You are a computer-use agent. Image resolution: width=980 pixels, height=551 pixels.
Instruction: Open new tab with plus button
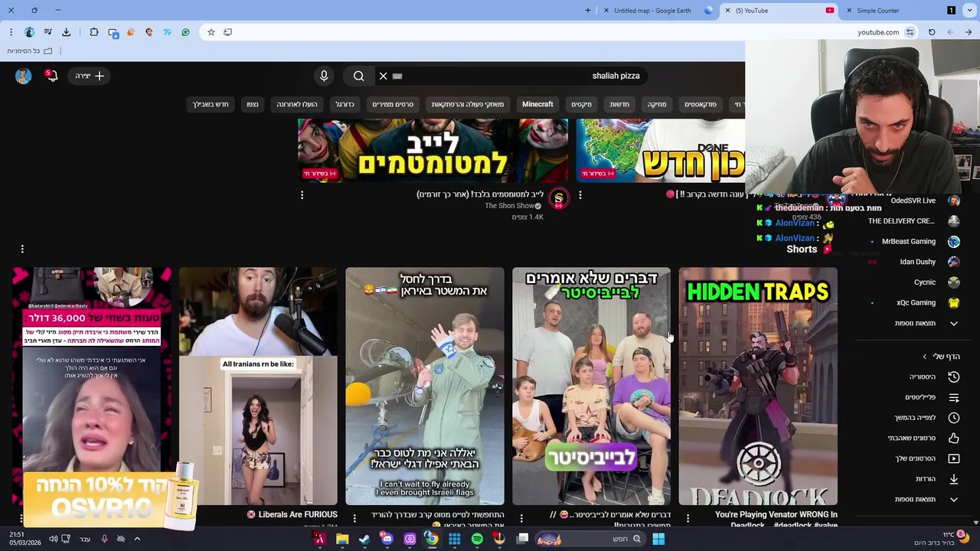tap(588, 11)
